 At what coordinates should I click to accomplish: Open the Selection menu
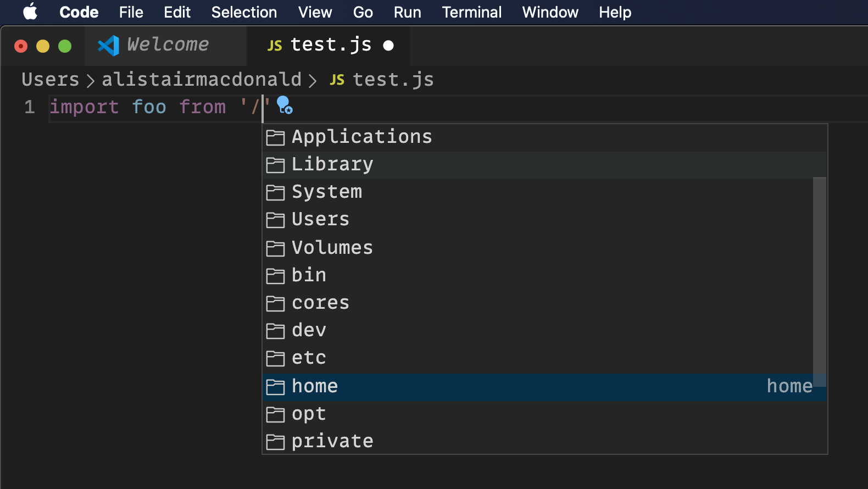244,12
